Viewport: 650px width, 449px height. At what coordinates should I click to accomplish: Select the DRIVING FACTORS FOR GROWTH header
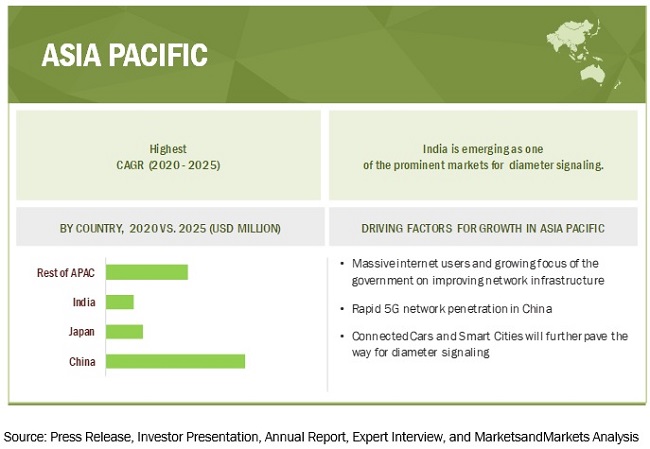pyautogui.click(x=483, y=229)
